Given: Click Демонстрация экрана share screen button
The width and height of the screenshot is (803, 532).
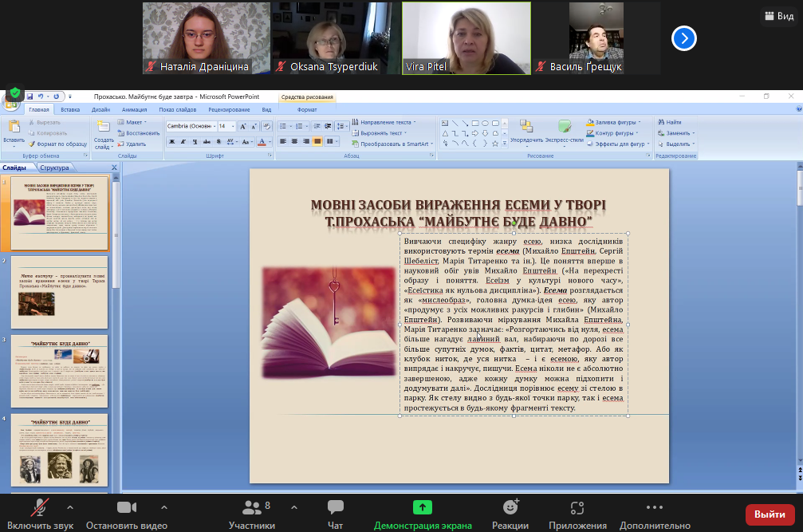Looking at the screenshot, I should coord(423,515).
